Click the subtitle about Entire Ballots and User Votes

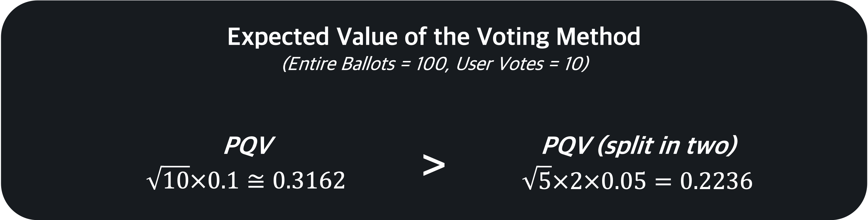coord(435,64)
